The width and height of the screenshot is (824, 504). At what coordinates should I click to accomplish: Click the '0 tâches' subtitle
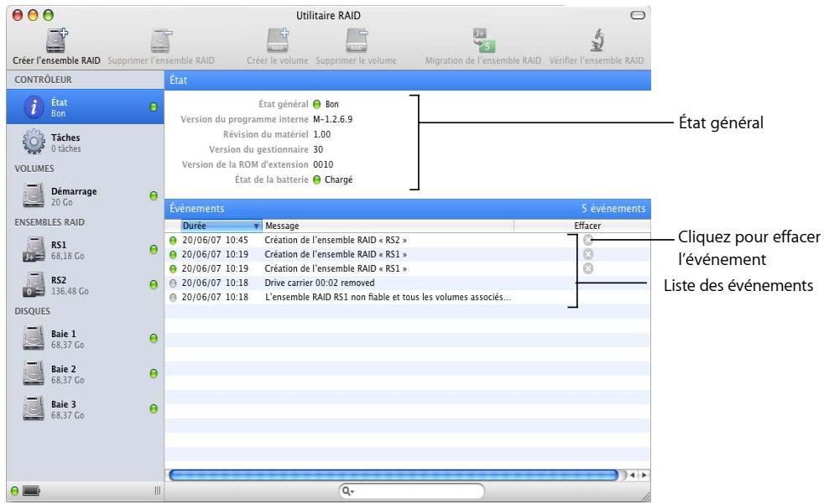point(66,148)
